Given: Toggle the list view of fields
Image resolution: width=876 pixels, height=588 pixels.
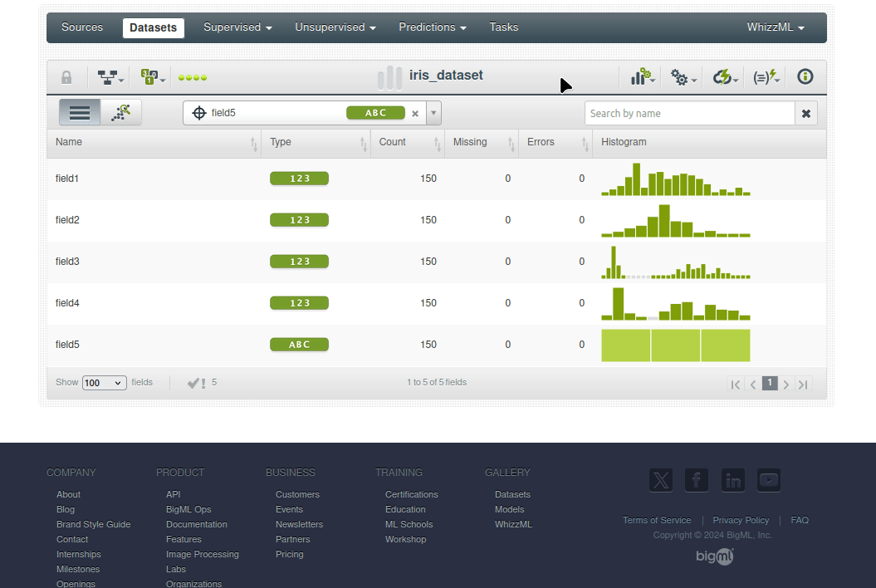Looking at the screenshot, I should [x=80, y=113].
